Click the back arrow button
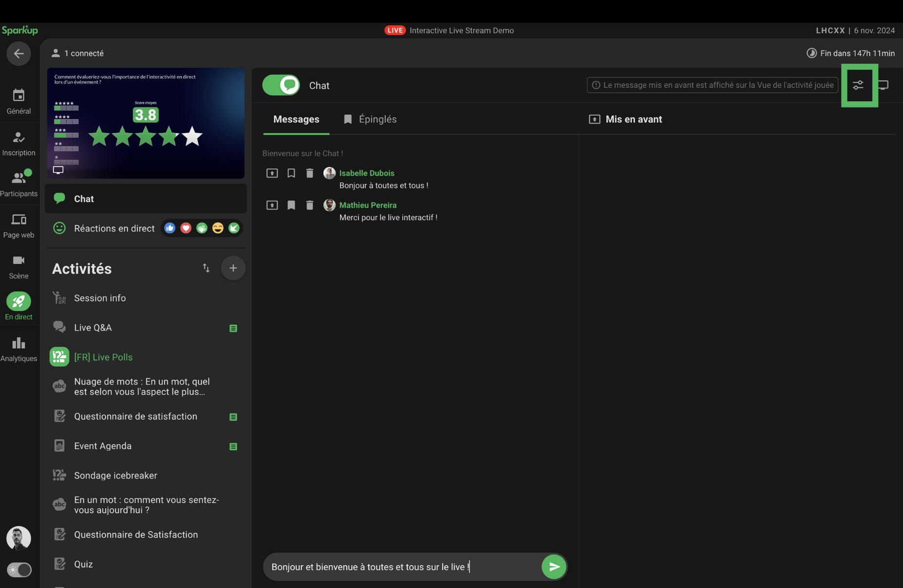 (x=19, y=54)
